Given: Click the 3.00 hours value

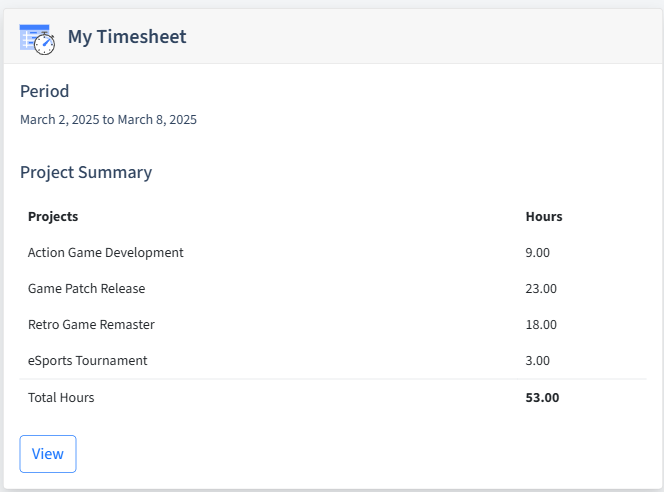Looking at the screenshot, I should (x=538, y=361).
